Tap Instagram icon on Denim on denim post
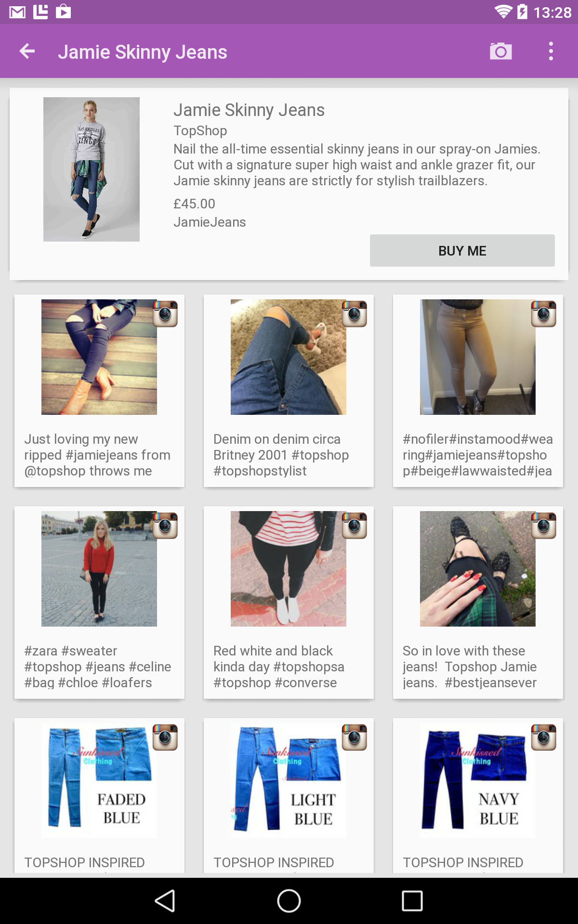Image resolution: width=578 pixels, height=924 pixels. pyautogui.click(x=355, y=314)
